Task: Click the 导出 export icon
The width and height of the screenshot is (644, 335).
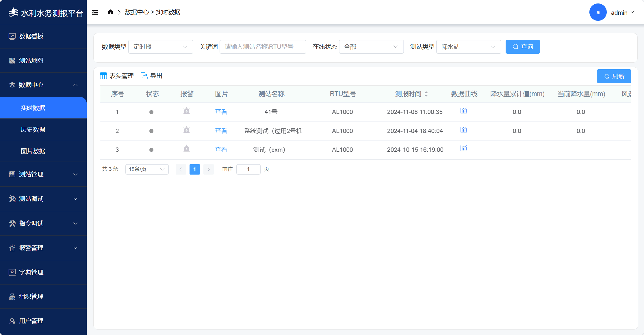Action: click(x=144, y=76)
